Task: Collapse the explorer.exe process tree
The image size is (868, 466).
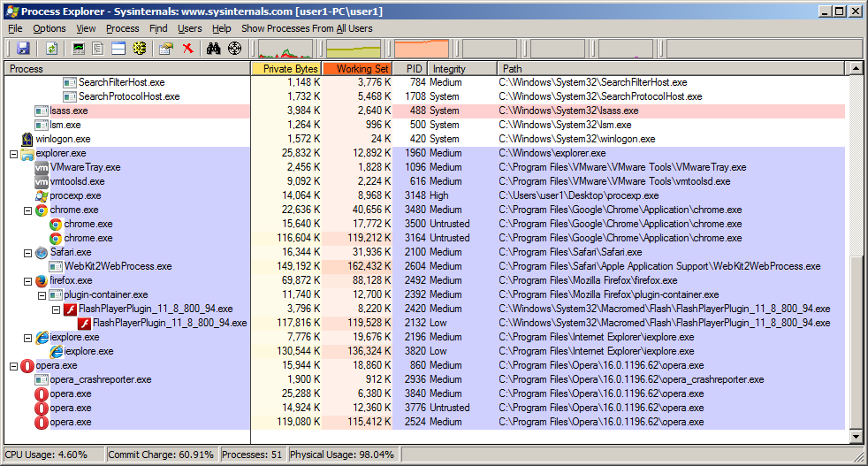Action: tap(13, 153)
